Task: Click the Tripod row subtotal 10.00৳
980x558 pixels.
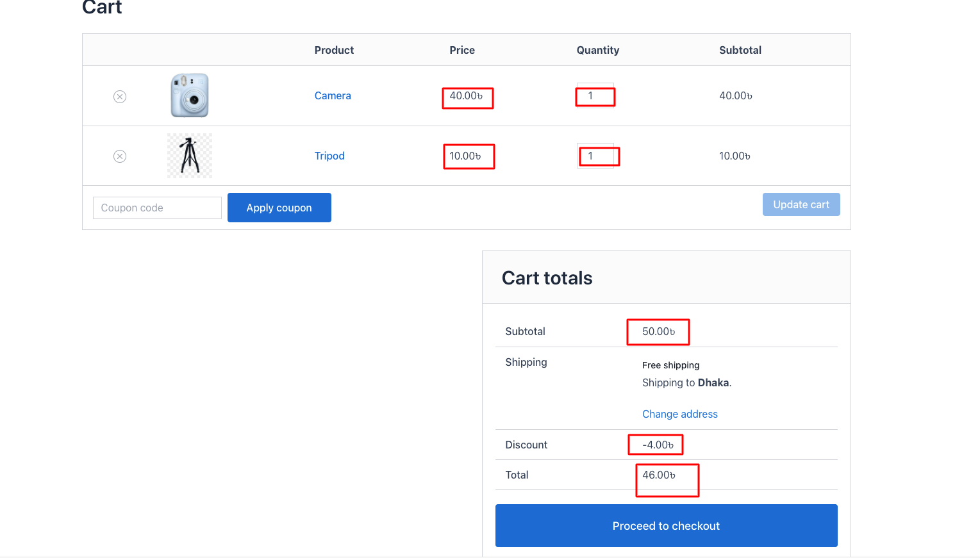Action: pos(735,156)
